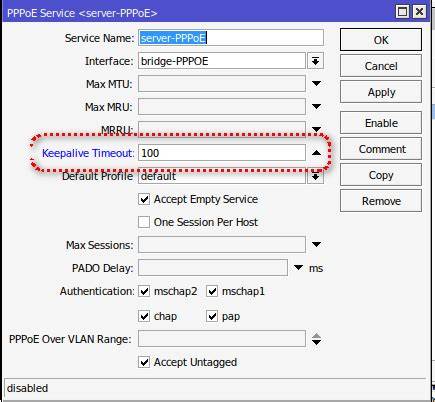This screenshot has height=402, width=435.
Task: Click the Keepalive Timeout value field
Action: 222,153
